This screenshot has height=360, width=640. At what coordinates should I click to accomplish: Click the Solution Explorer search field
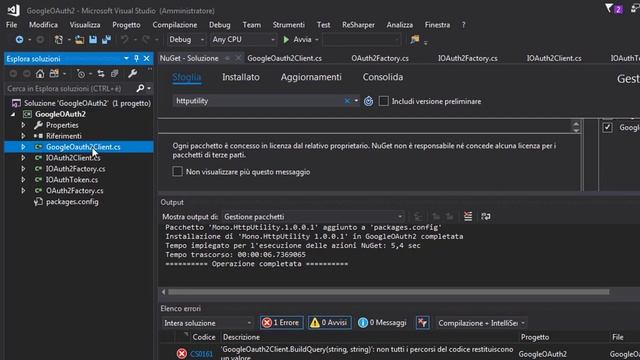click(x=69, y=89)
